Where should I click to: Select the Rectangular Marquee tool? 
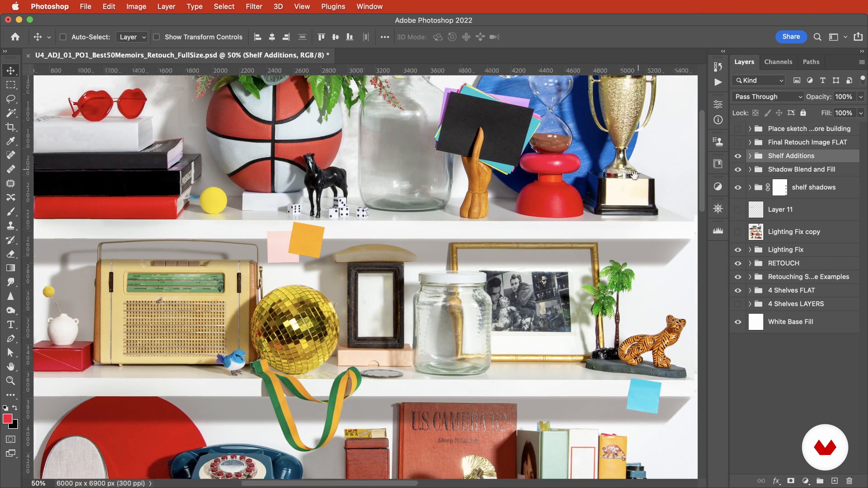pyautogui.click(x=11, y=85)
